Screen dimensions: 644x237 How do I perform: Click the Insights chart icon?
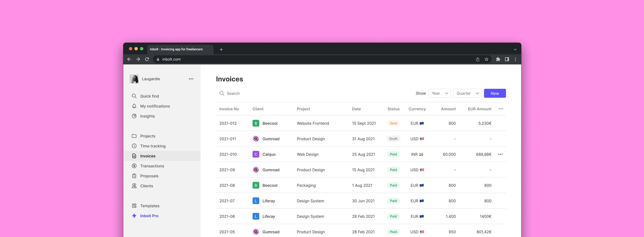[x=134, y=116]
